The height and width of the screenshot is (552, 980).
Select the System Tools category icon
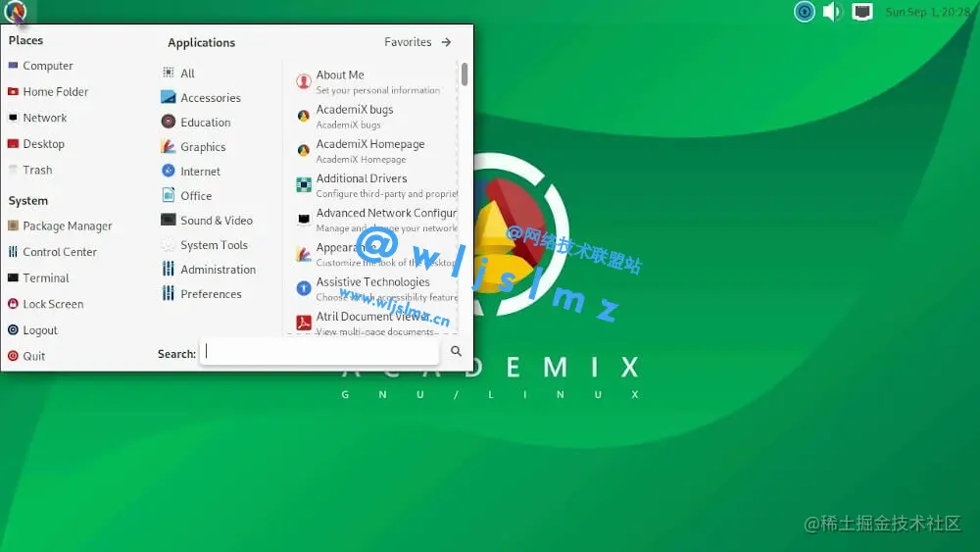coord(169,244)
